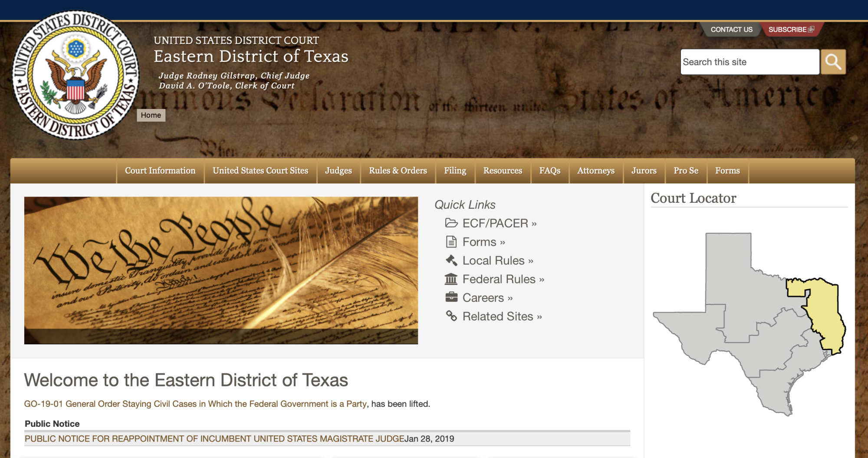Click the Forms document icon in Quick Links

[x=451, y=242]
